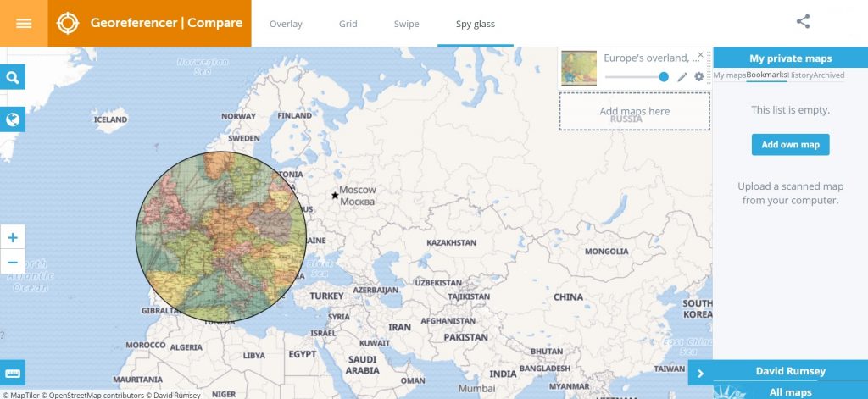Select the globe base map icon

point(12,119)
